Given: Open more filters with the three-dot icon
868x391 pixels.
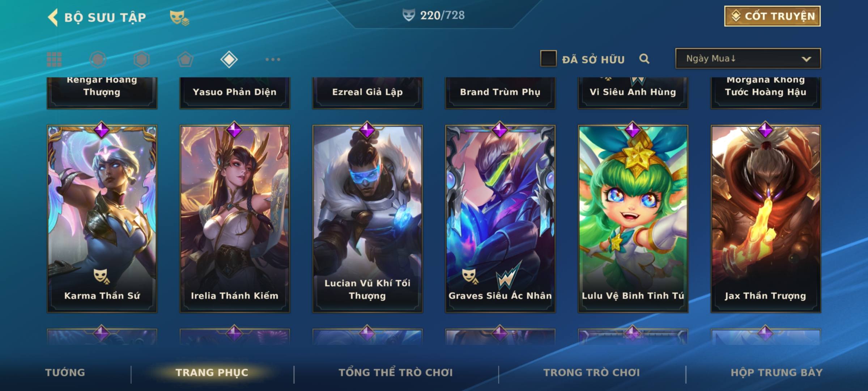Looking at the screenshot, I should [x=273, y=59].
